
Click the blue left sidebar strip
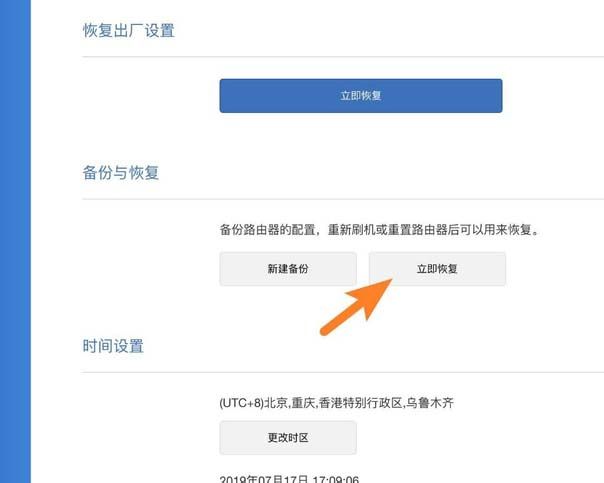[15, 242]
